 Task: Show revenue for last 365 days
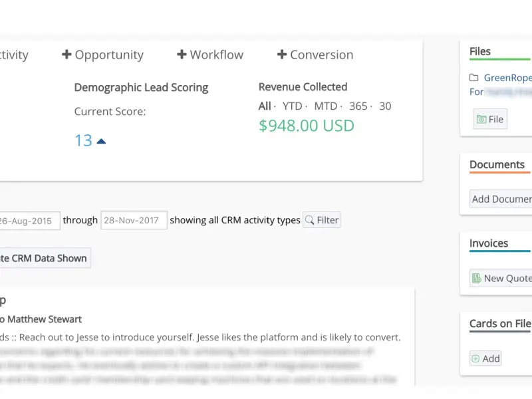[x=358, y=106]
